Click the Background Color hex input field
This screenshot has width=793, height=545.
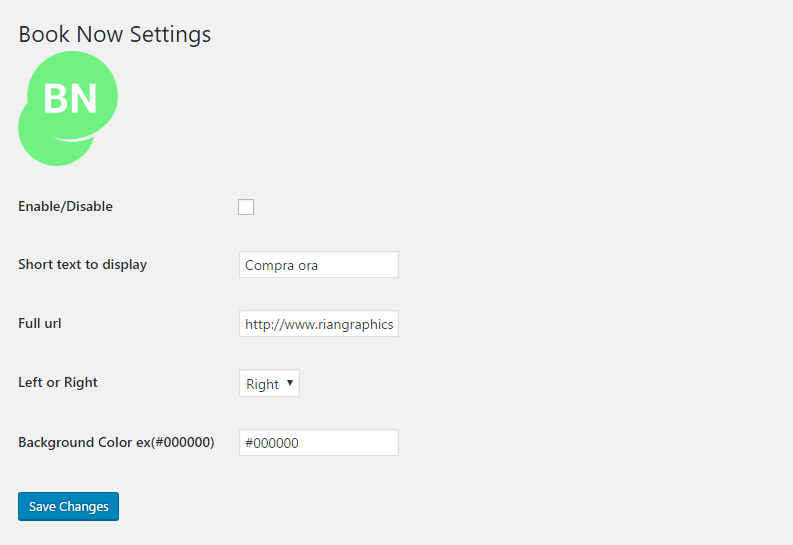[x=319, y=442]
